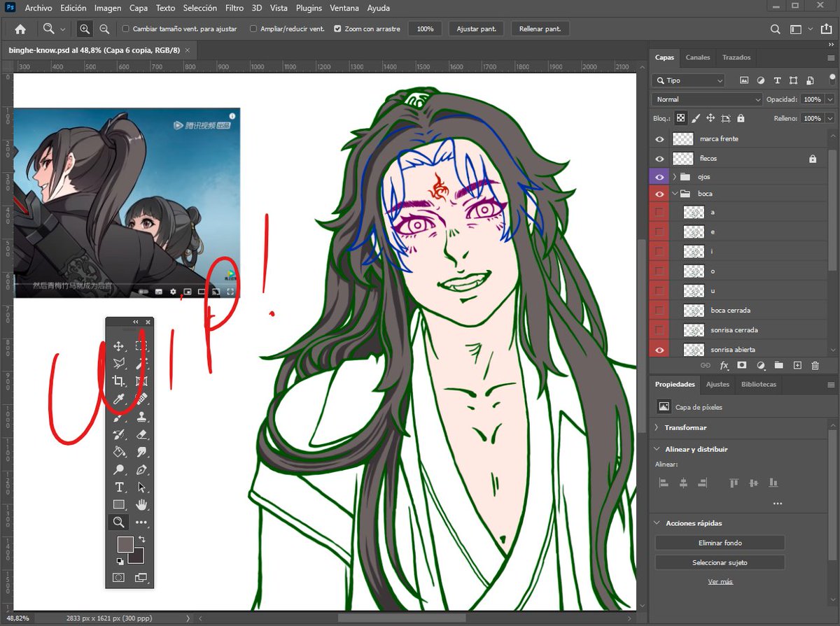
Task: Create a new layer with the plus icon
Action: pos(797,365)
